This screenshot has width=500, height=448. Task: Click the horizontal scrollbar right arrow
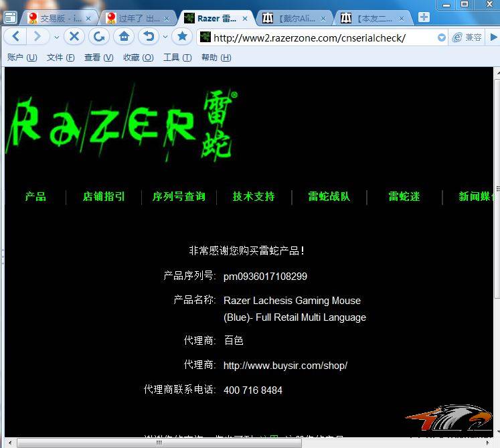click(487, 443)
